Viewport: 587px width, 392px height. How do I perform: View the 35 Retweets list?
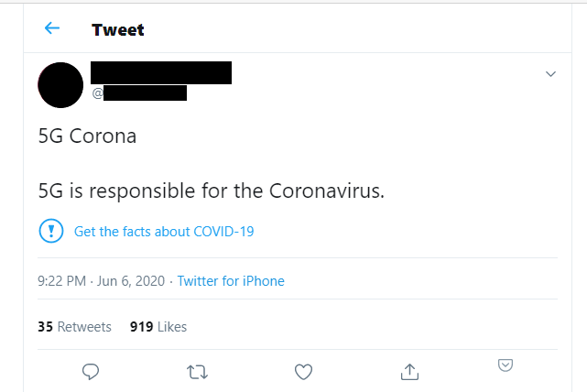point(74,327)
